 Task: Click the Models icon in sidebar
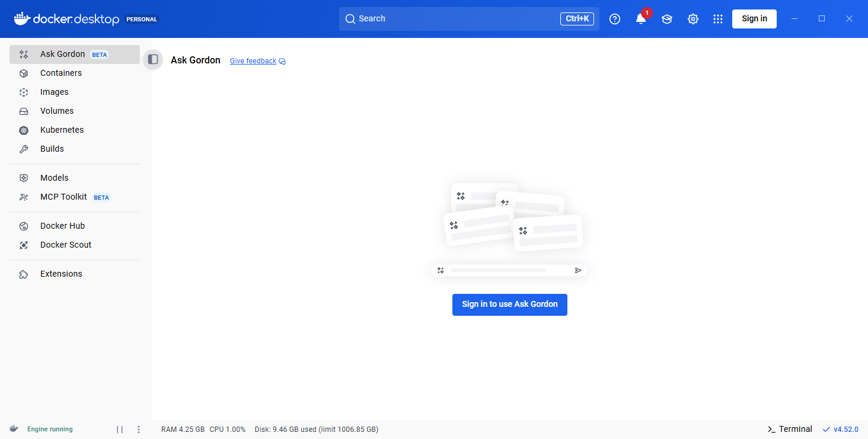click(24, 178)
